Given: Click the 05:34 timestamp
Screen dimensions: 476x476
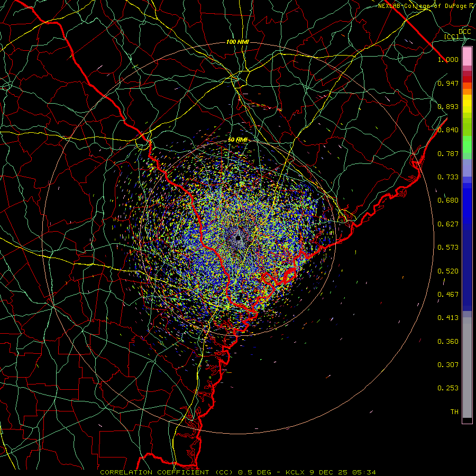Looking at the screenshot, I should pos(364,472).
